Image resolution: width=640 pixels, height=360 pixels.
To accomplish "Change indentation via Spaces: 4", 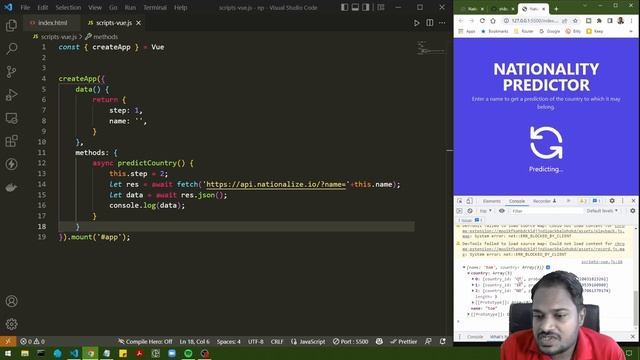I will (229, 341).
